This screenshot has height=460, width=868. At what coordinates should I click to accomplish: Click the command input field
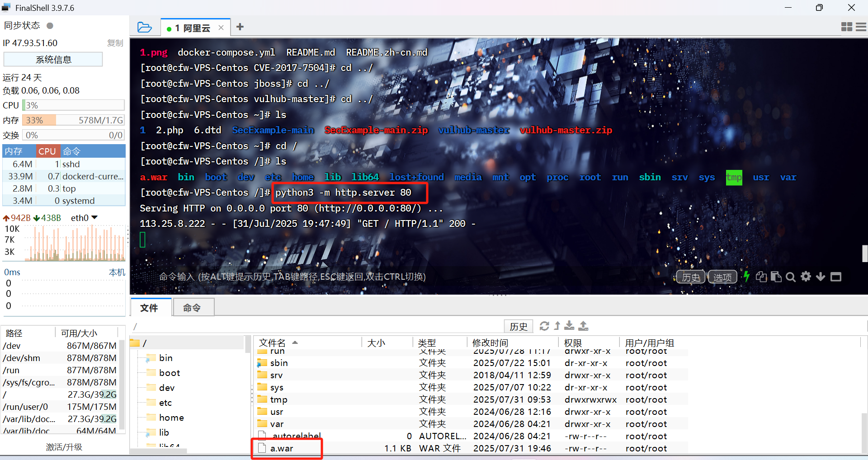click(x=407, y=277)
